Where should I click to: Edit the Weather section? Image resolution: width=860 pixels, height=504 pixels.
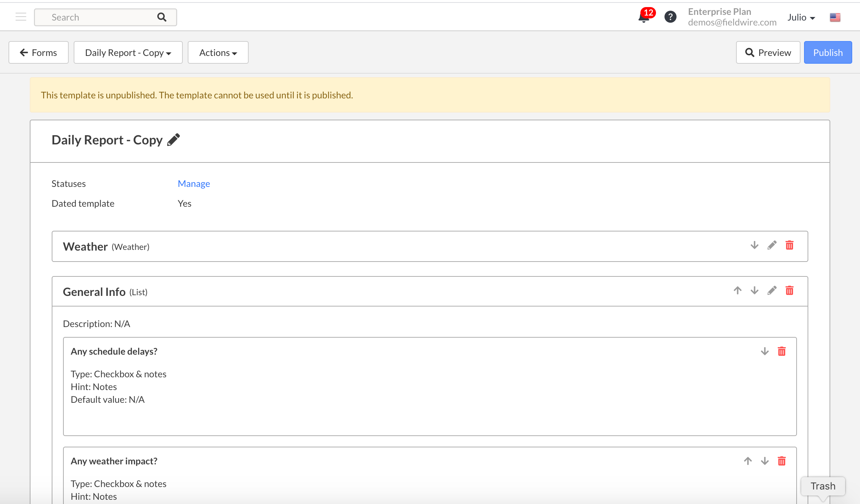tap(772, 245)
